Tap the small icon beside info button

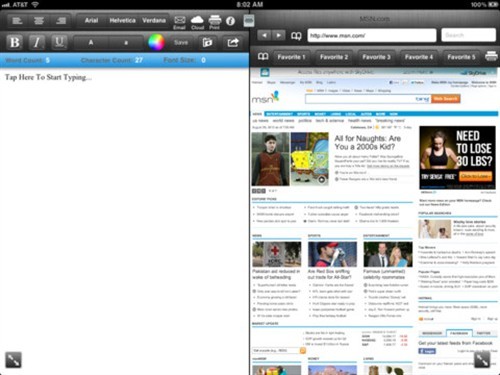pos(249,21)
